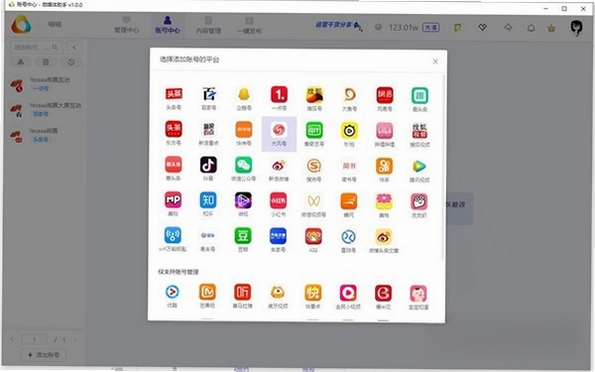Select the pink flower 美柚 icon
Viewport: 595px width, 372px height.
[x=384, y=202]
